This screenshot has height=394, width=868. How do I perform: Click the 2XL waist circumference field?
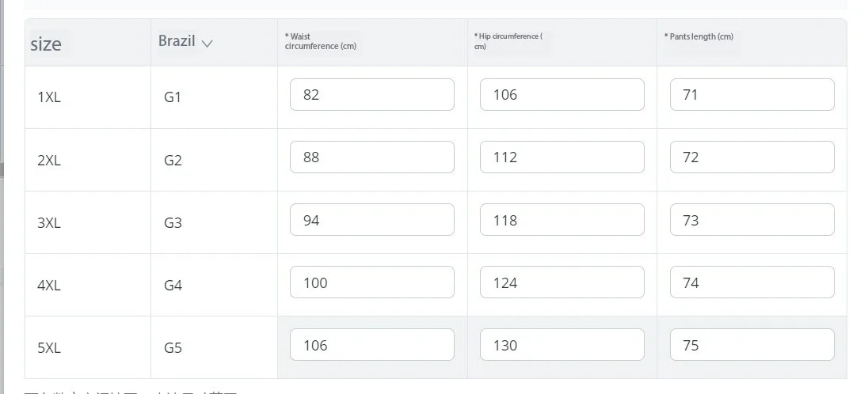point(371,157)
